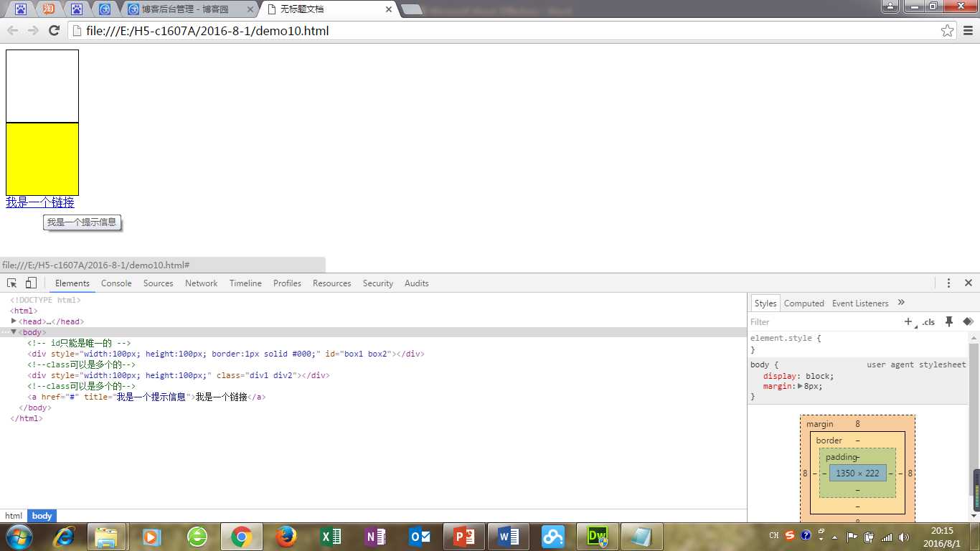Select the html breadcrumb at bottom

[14, 516]
